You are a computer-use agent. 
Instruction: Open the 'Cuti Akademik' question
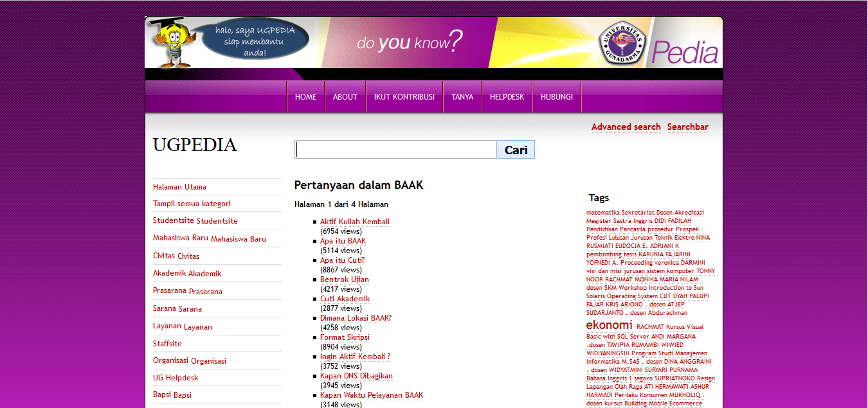[345, 299]
